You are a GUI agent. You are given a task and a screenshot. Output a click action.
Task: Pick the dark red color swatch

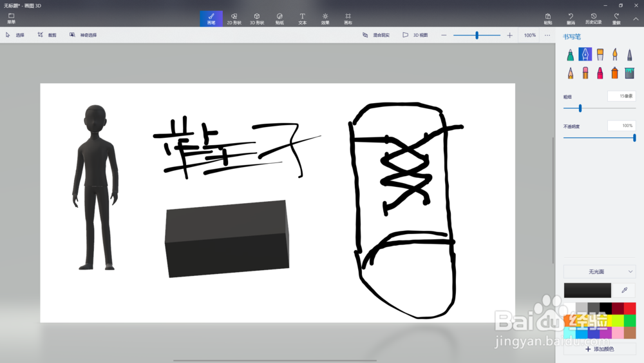618,308
